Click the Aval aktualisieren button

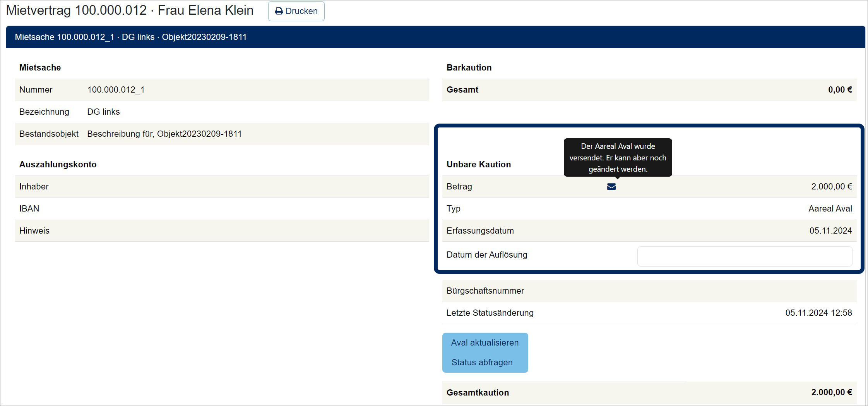tap(485, 342)
